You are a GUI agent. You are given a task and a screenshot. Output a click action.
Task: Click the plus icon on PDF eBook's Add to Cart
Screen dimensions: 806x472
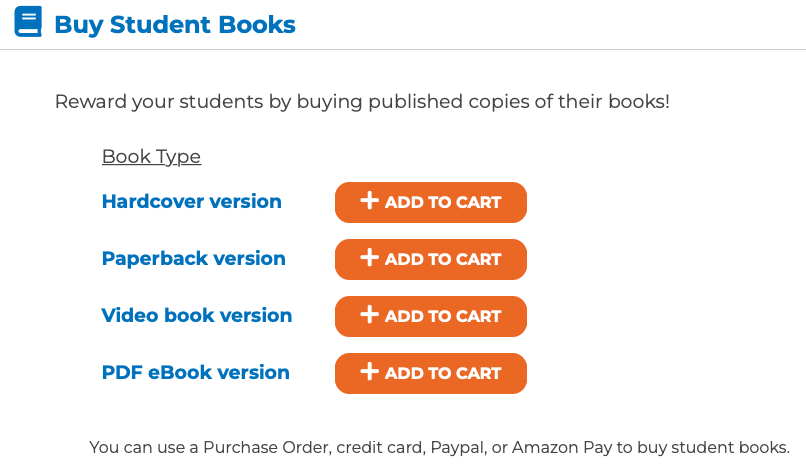click(370, 371)
